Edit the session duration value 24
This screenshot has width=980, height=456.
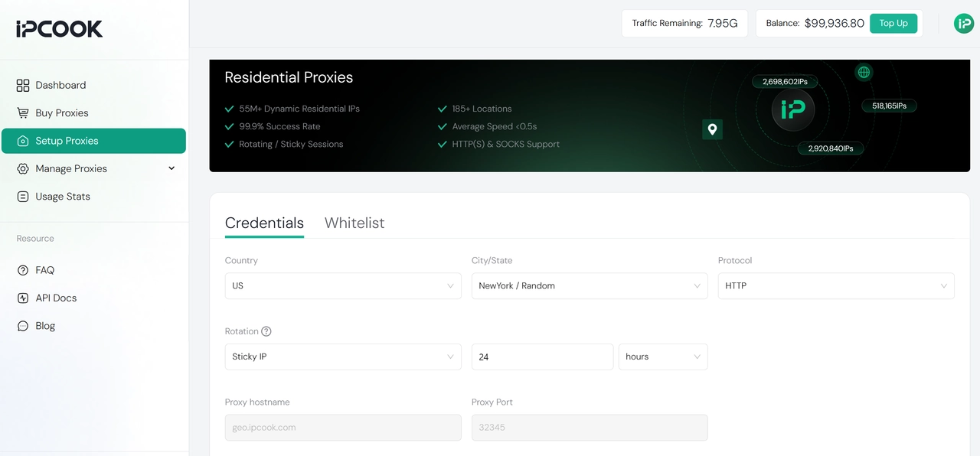[542, 357]
